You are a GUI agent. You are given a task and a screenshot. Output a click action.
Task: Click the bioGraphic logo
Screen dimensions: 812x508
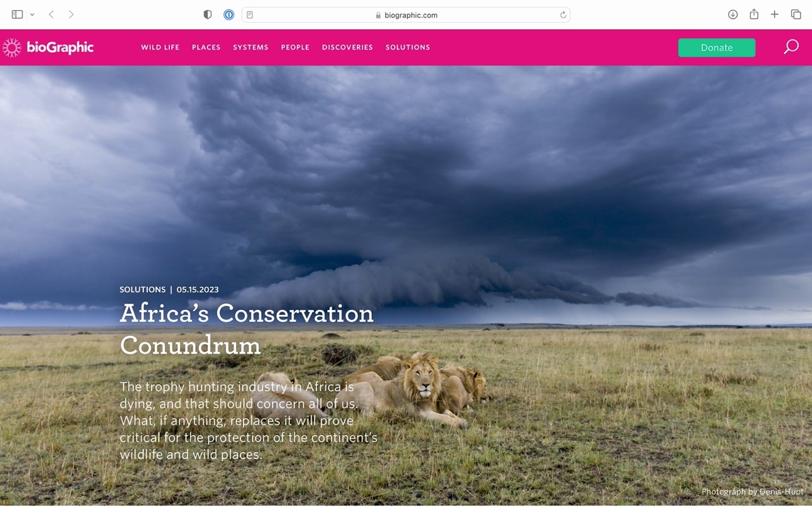pos(48,48)
